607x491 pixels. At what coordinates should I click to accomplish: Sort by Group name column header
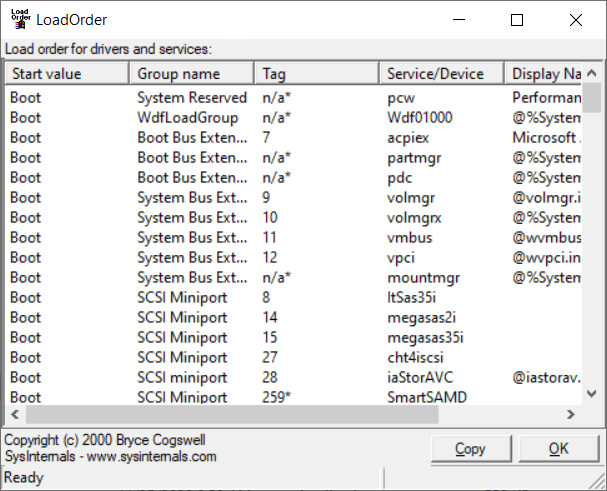pos(190,73)
